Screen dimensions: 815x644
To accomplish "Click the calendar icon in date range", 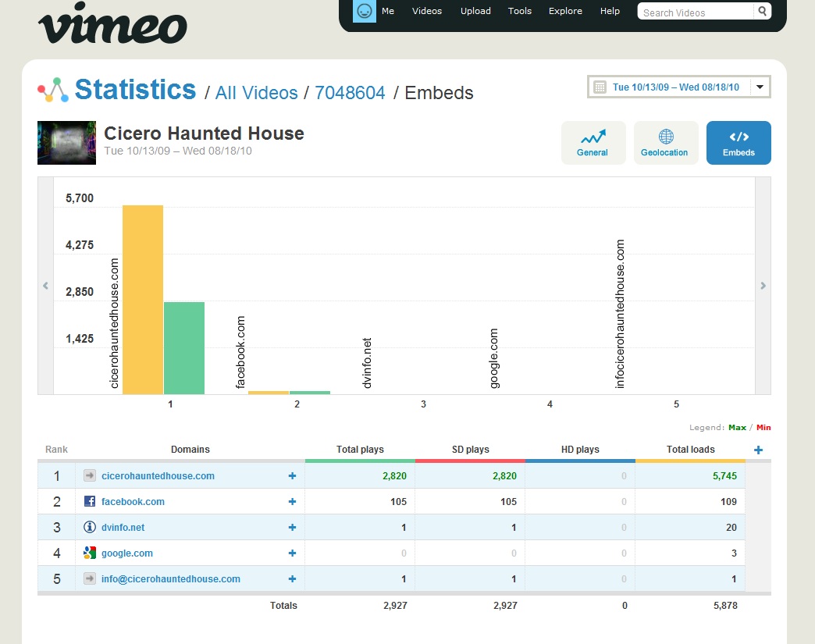I will coord(600,87).
